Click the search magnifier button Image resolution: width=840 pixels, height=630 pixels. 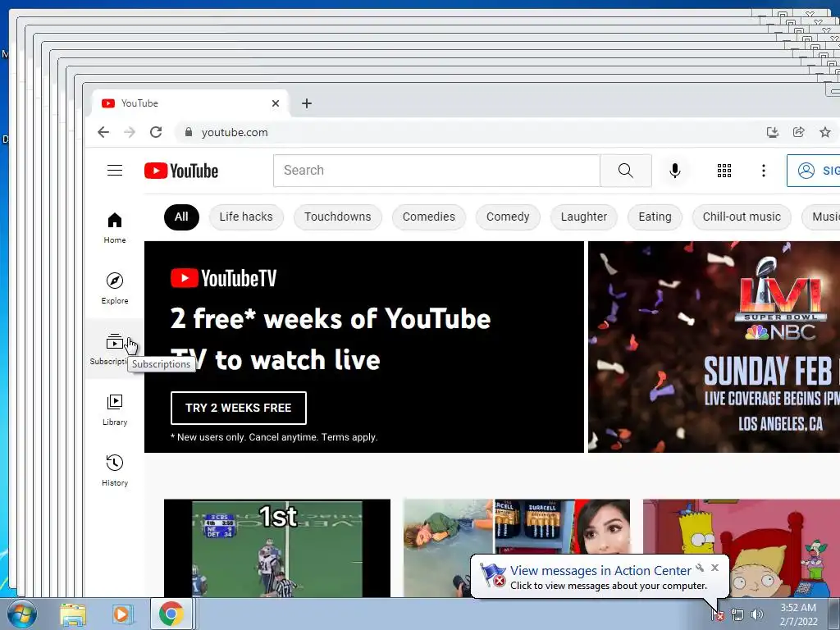626,171
